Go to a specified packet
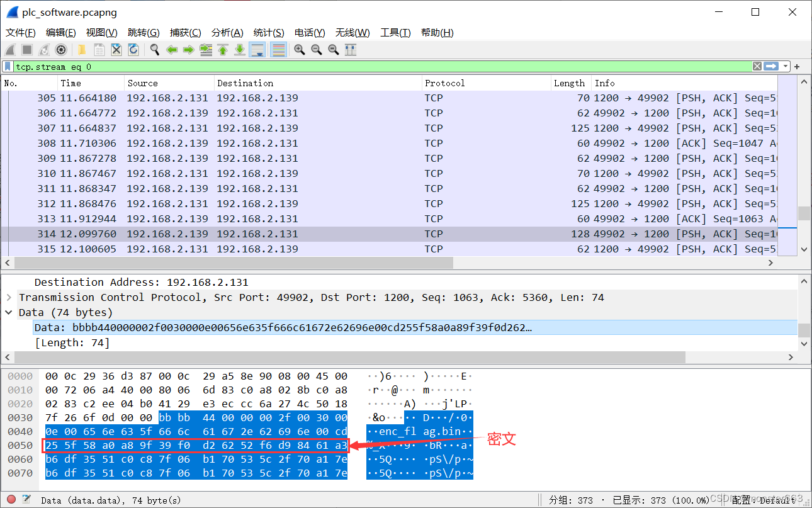The height and width of the screenshot is (508, 812). [206, 50]
